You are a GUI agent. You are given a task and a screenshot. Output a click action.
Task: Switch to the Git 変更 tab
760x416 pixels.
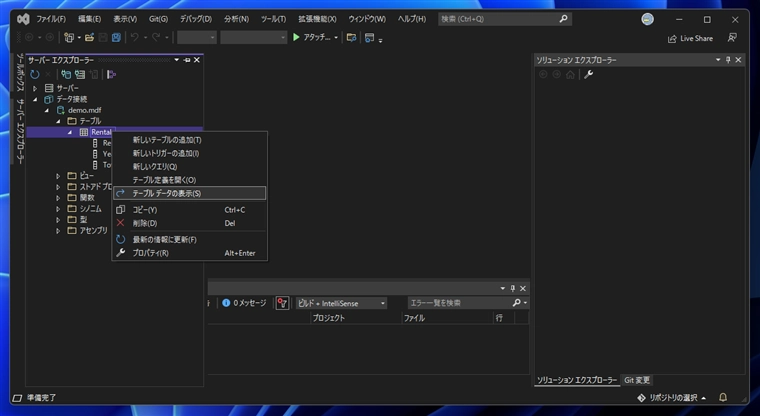tap(636, 380)
